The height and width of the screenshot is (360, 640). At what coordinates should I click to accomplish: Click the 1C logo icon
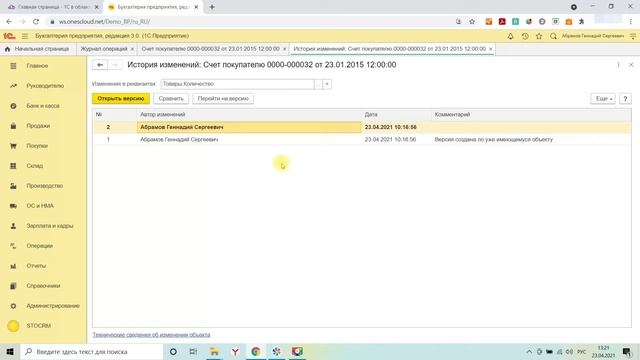[x=9, y=36]
